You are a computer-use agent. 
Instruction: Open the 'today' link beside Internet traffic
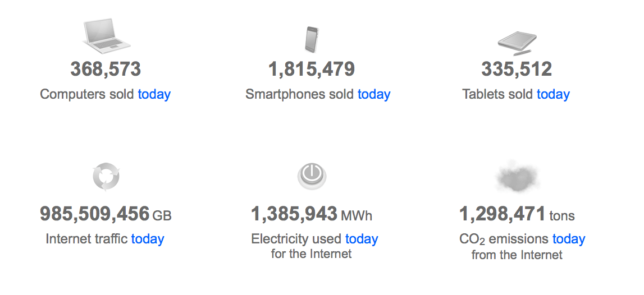148,239
